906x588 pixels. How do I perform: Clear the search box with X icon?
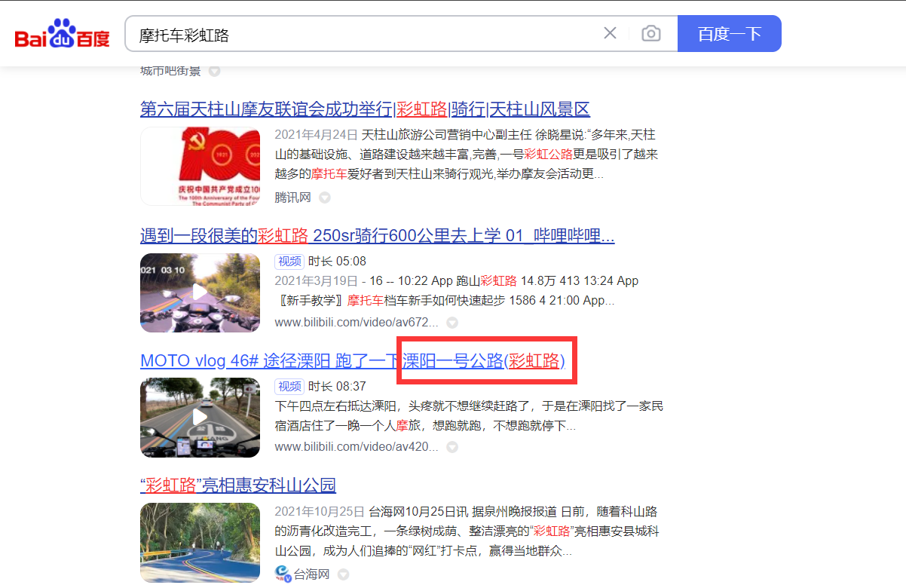pyautogui.click(x=610, y=33)
